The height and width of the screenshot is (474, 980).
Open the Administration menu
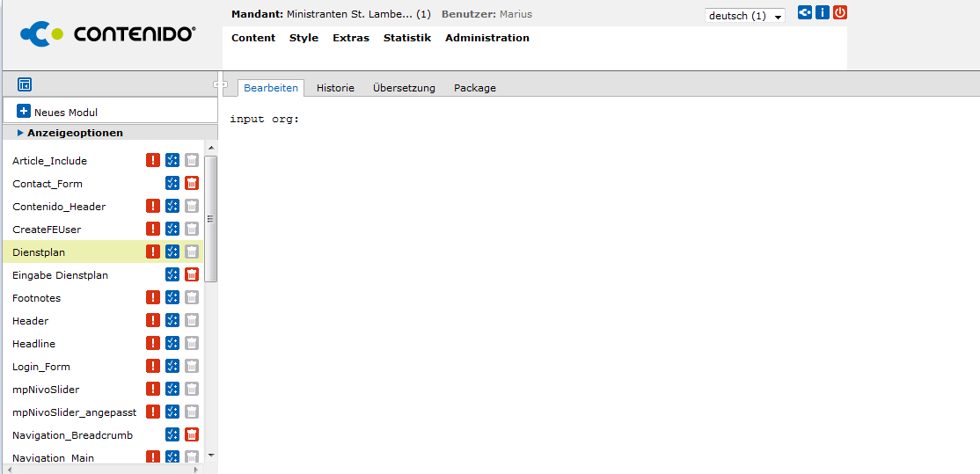click(486, 38)
